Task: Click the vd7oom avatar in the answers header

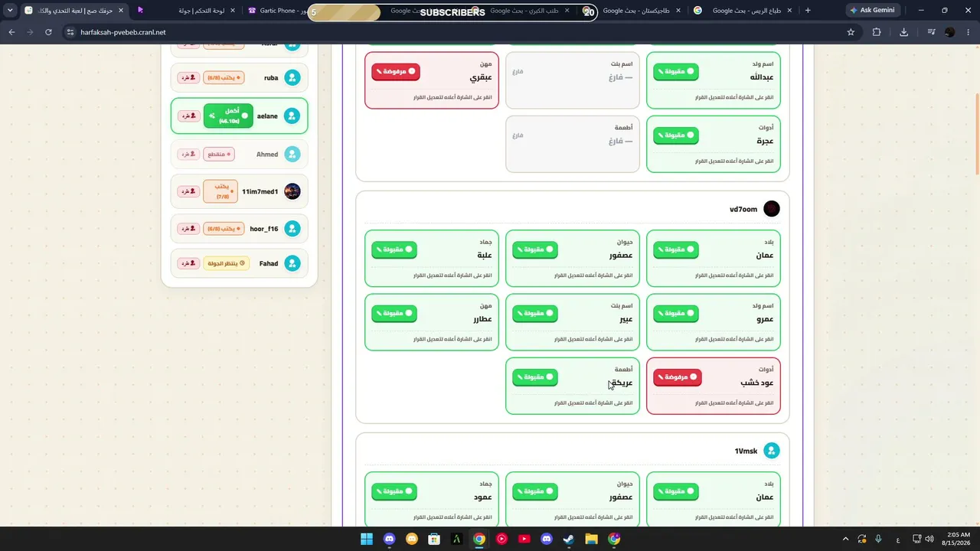Action: tap(772, 209)
